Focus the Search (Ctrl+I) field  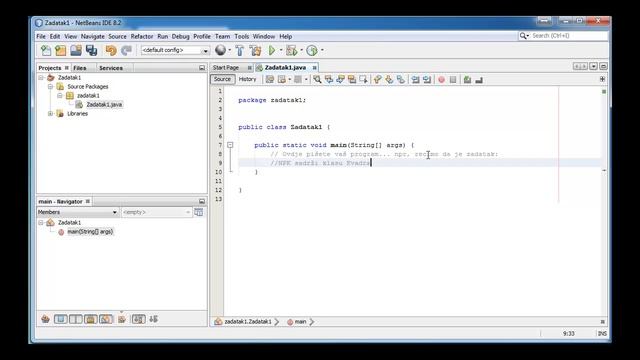569,36
